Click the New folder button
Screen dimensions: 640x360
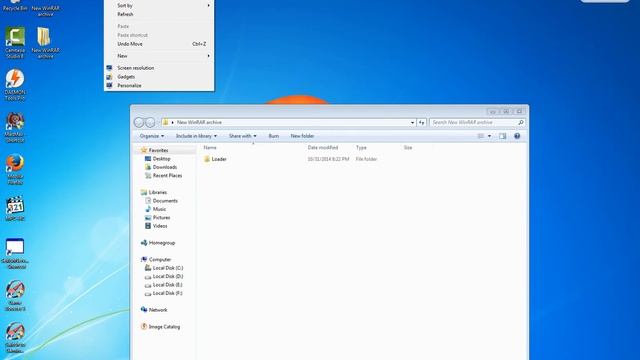point(302,136)
